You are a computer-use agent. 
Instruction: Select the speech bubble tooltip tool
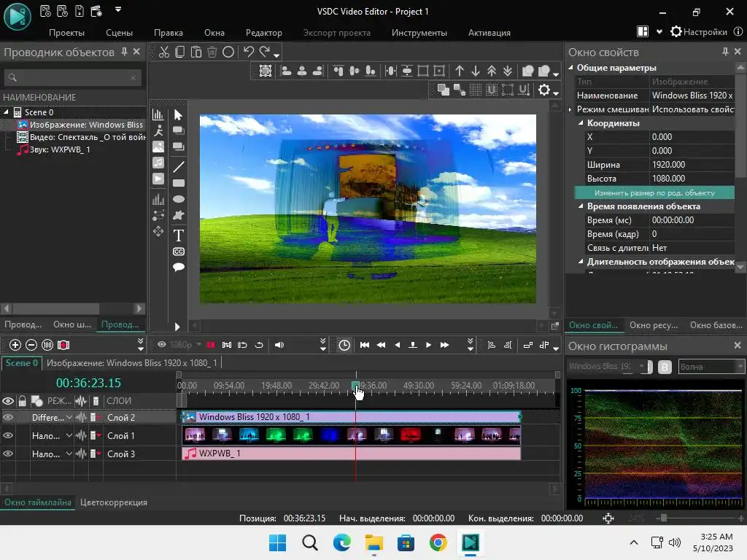179,267
